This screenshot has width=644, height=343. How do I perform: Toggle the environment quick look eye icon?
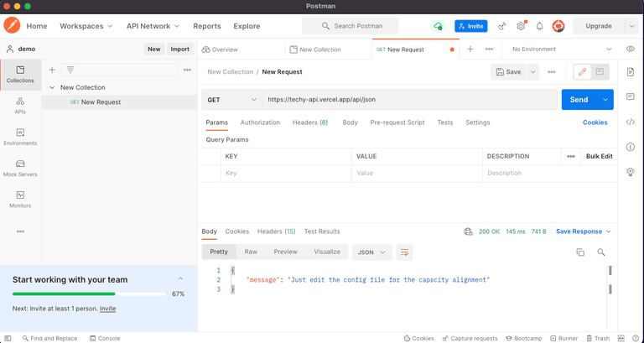point(631,49)
